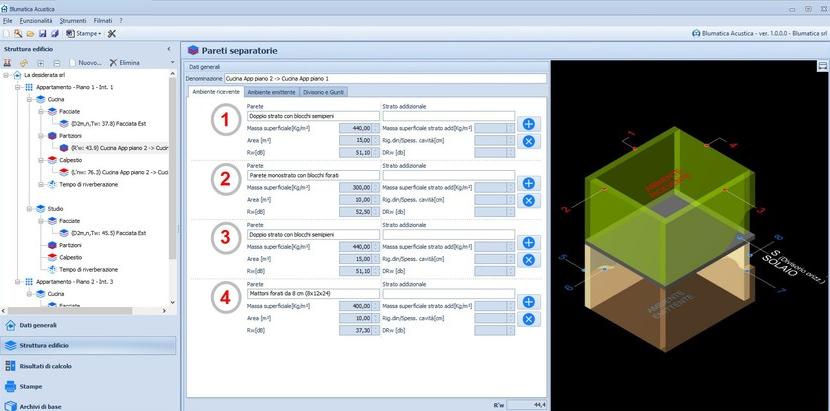Viewport: 830px width, 411px height.
Task: Click the Denominazione text field
Action: 385,78
